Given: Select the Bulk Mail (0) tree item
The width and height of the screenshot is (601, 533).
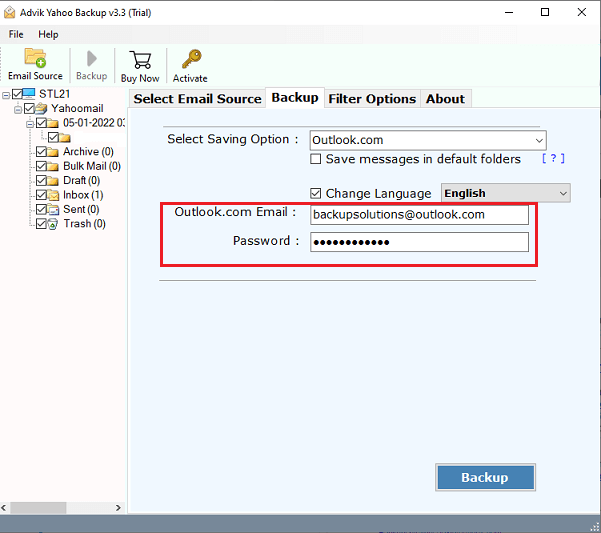Looking at the screenshot, I should click(92, 166).
